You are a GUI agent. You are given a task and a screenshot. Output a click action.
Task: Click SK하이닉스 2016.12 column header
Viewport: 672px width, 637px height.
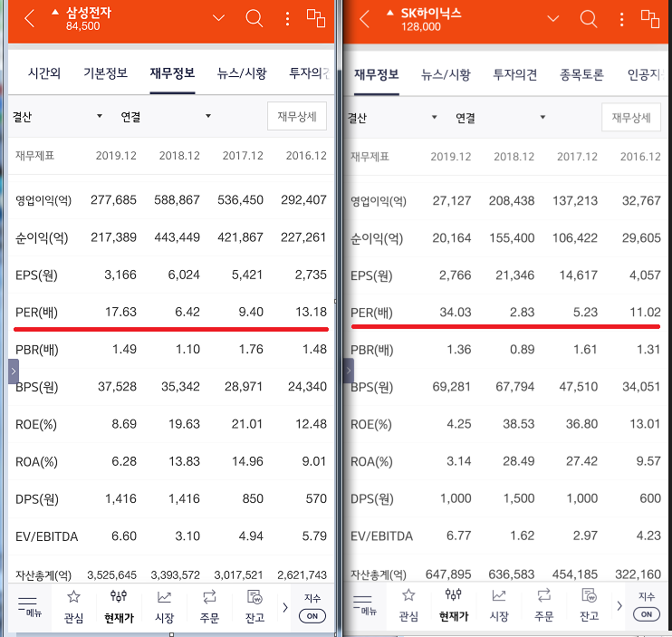(640, 157)
